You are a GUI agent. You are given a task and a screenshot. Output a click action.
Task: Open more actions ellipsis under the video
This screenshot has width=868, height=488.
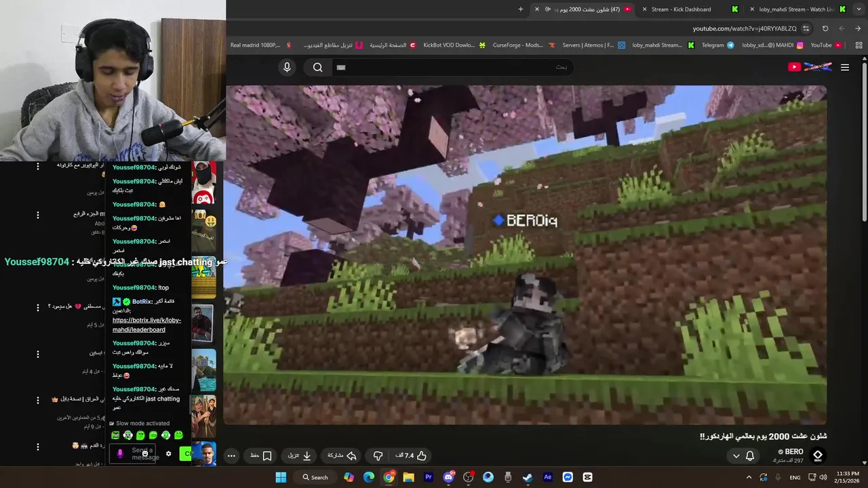coord(231,455)
